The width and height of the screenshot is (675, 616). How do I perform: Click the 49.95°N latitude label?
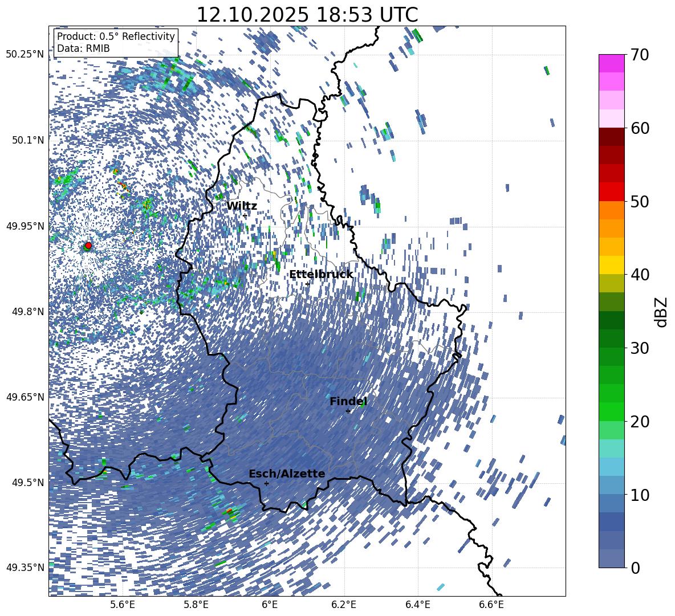(x=25, y=226)
